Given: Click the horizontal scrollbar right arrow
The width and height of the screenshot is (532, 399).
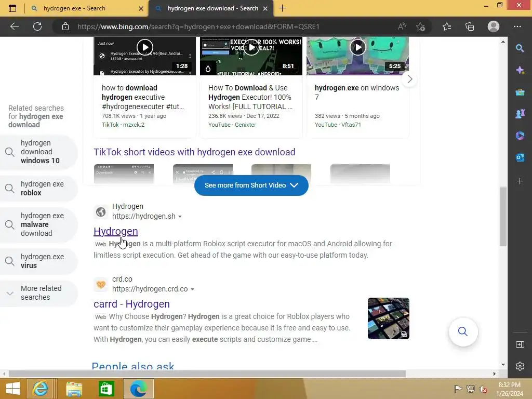Looking at the screenshot, I should click(x=495, y=374).
